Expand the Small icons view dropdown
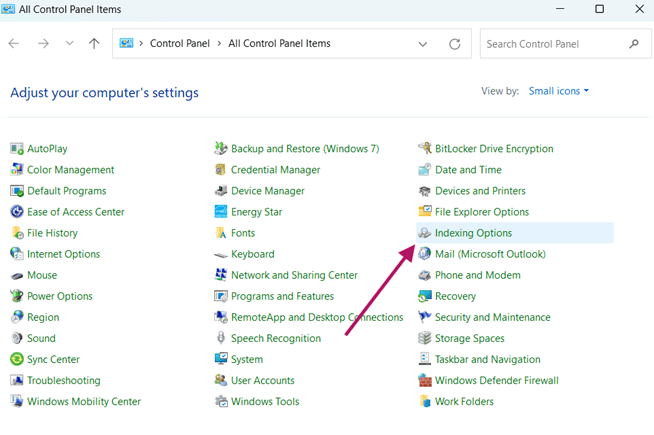 click(x=558, y=91)
